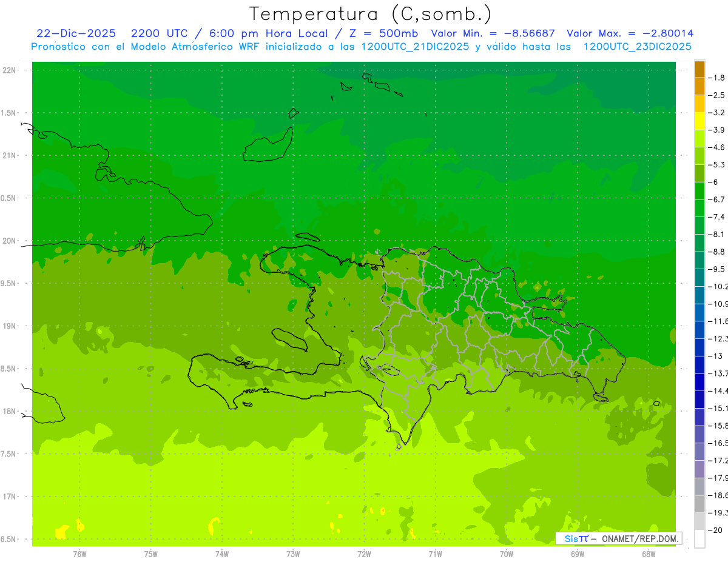Screen dimensions: 728x562
Task: Click the "76W" longitude axis label
Action: tap(79, 554)
